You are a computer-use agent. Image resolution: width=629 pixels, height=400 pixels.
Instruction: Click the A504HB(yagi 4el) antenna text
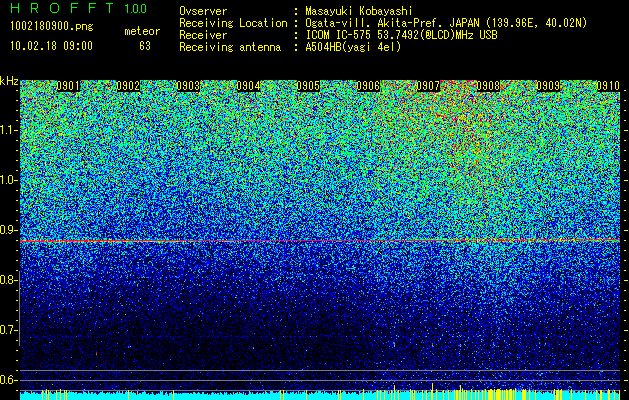[x=353, y=47]
